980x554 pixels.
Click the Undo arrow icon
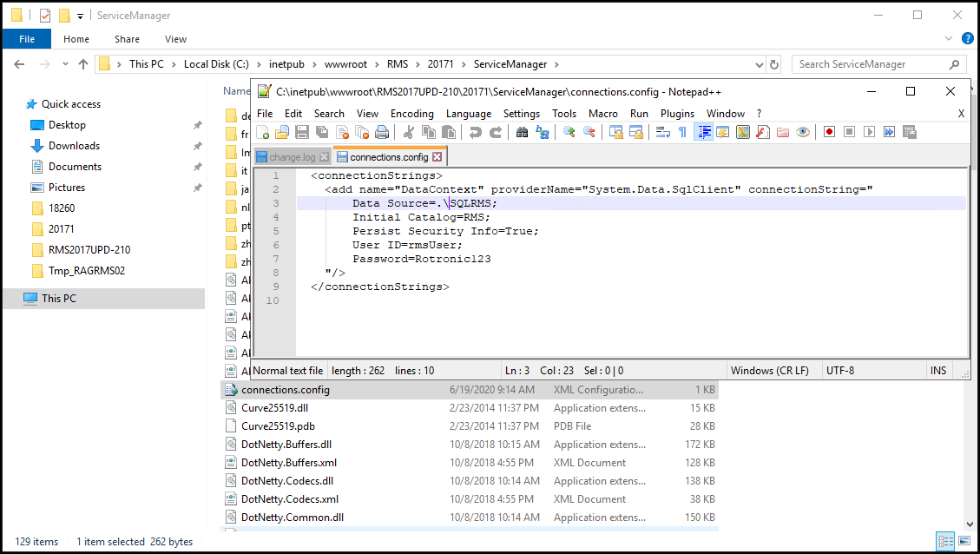(x=476, y=133)
